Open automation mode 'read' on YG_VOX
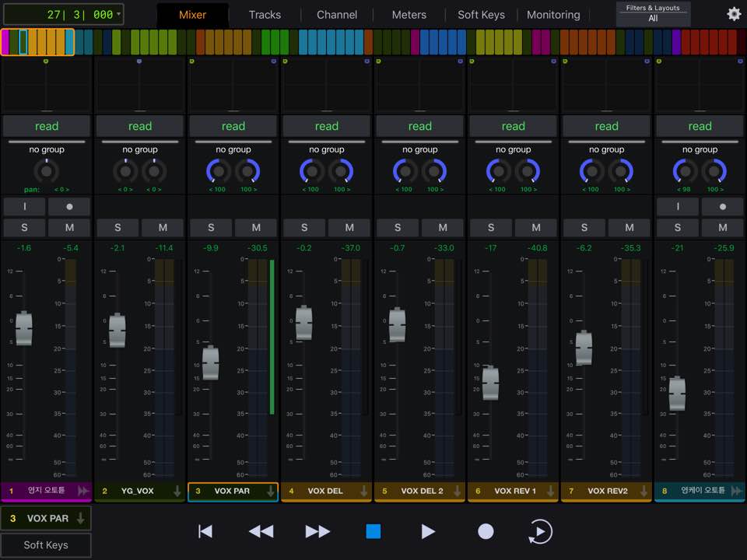The width and height of the screenshot is (747, 560). click(140, 126)
